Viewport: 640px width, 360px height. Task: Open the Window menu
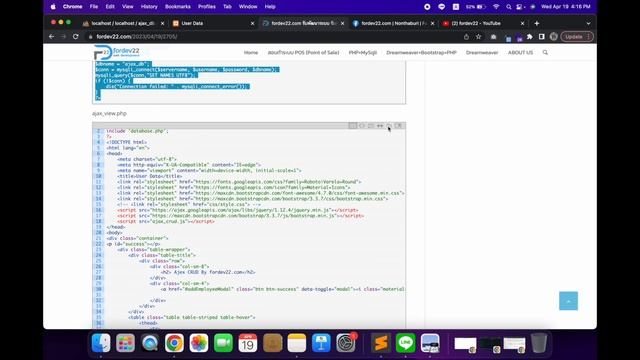tap(248, 7)
